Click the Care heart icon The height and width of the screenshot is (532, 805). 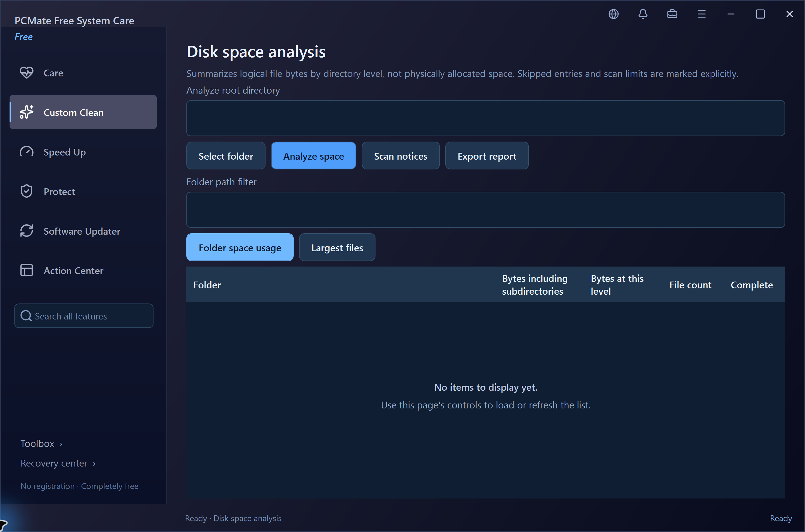[26, 73]
